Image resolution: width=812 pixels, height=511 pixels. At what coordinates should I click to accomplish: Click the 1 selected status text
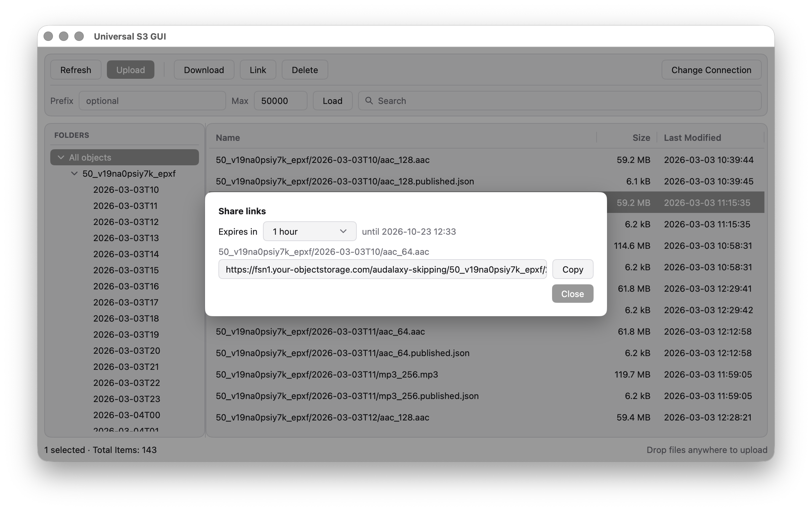pyautogui.click(x=65, y=450)
